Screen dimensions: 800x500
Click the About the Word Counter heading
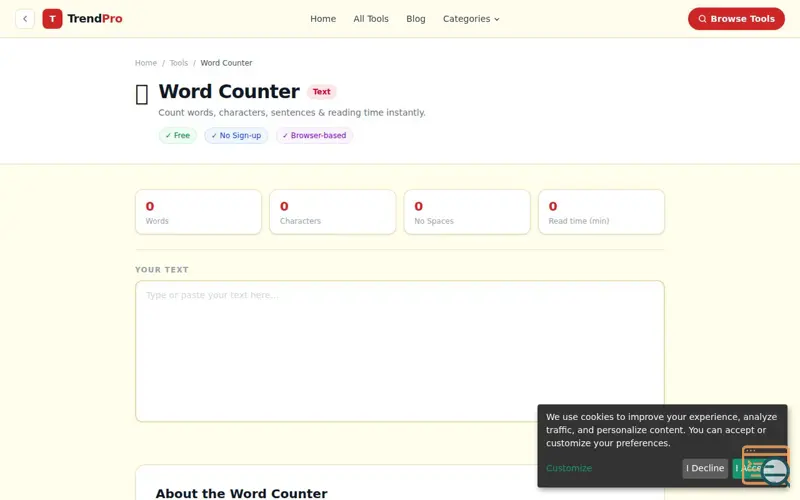[241, 493]
